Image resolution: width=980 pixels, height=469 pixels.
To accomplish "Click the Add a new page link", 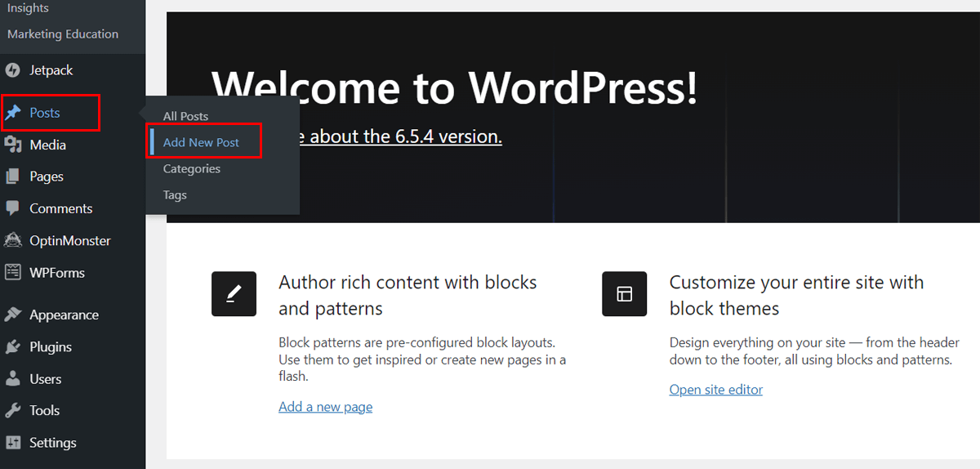I will 325,407.
